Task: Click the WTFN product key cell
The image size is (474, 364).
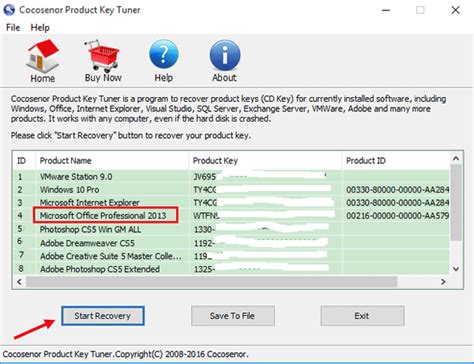Action: tap(265, 216)
